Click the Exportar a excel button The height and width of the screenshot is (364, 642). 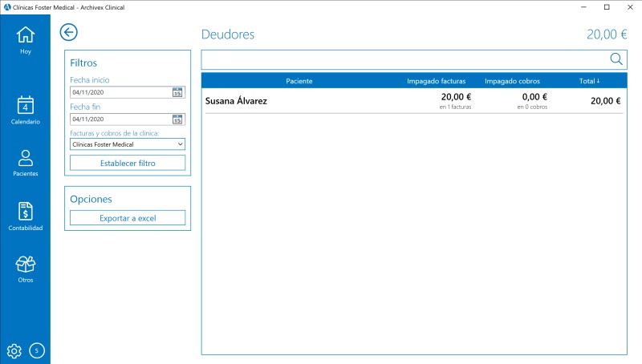(x=128, y=218)
